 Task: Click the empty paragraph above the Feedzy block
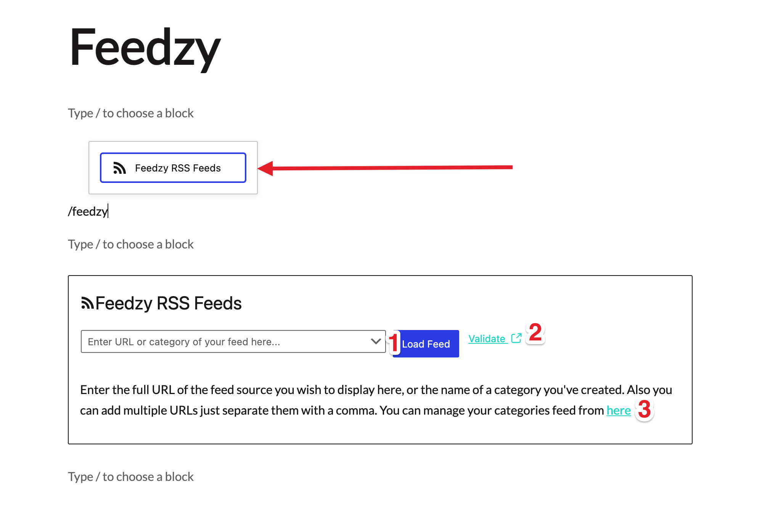click(131, 244)
